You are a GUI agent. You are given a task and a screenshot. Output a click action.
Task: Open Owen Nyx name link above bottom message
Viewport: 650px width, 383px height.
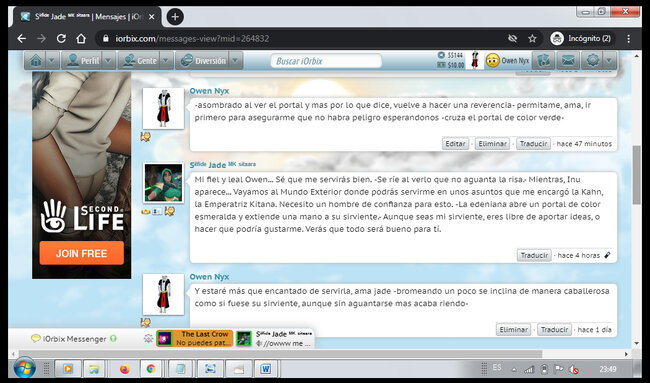(209, 276)
